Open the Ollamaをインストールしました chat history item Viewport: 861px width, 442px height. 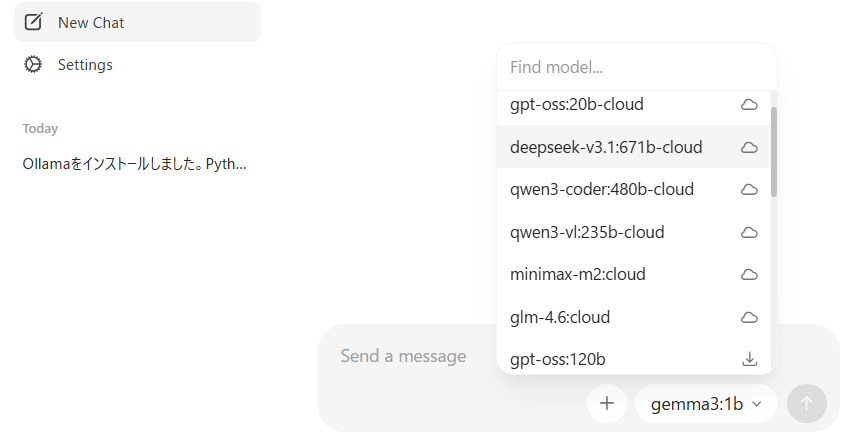tap(134, 164)
